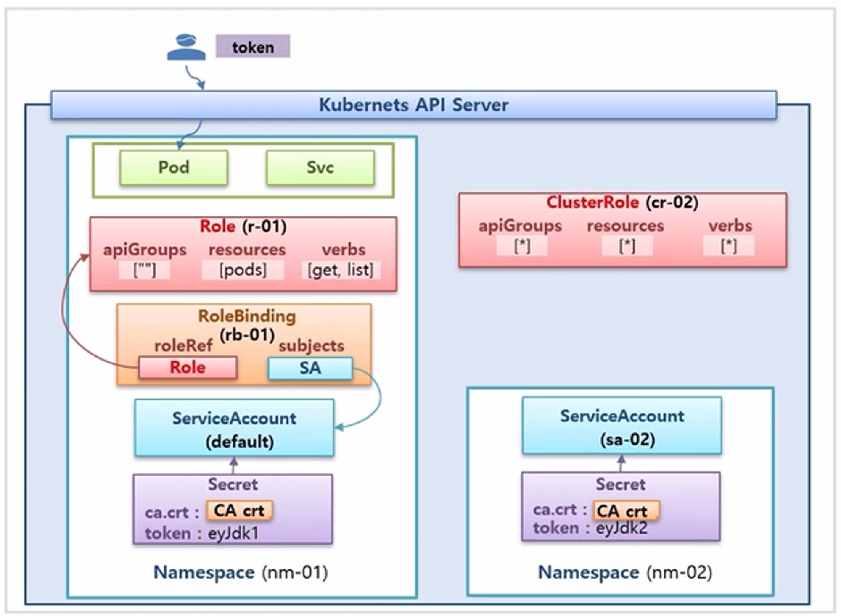Click the Secret title in nm-01
The width and height of the screenshot is (841, 616).
[x=233, y=484]
